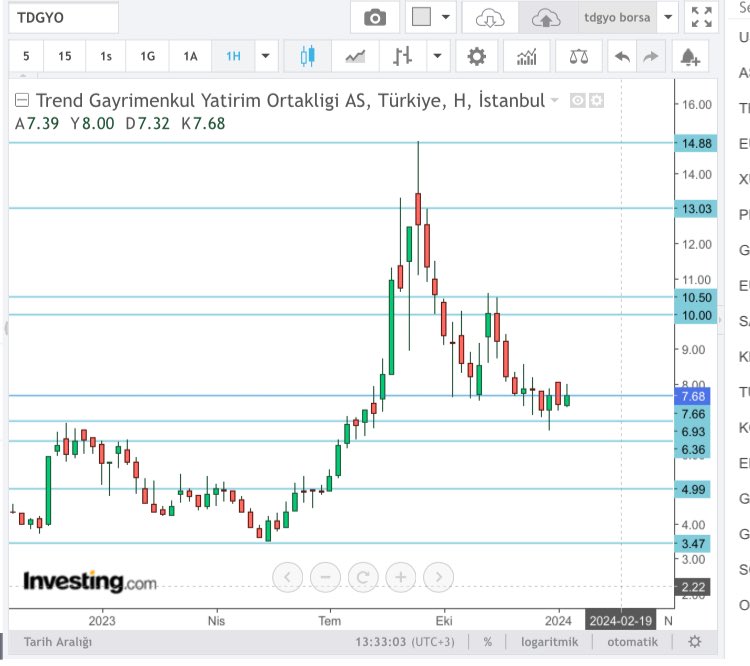This screenshot has width=750, height=666.
Task: Open the chart style dropdown arrow
Action: tap(437, 56)
